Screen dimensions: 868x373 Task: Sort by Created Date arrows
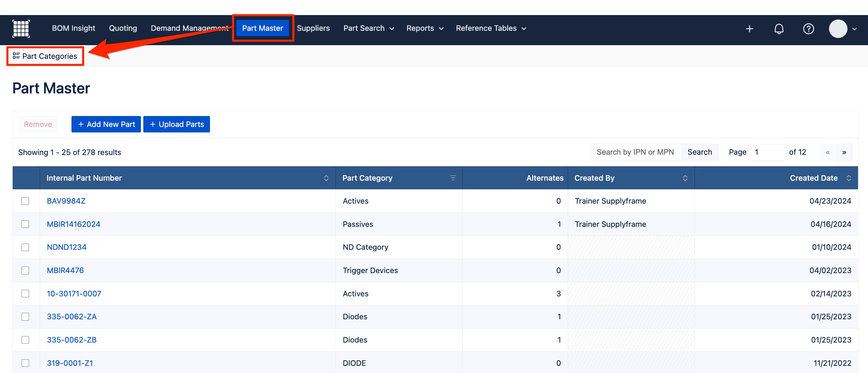coord(849,178)
